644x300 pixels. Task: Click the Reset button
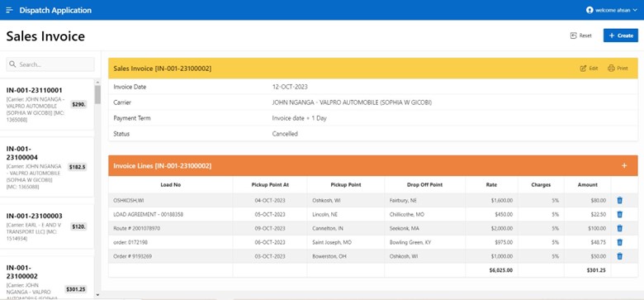click(581, 36)
